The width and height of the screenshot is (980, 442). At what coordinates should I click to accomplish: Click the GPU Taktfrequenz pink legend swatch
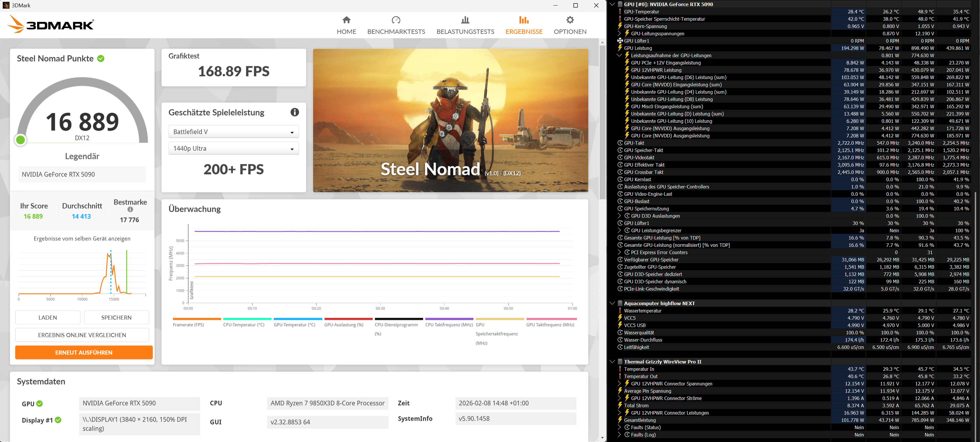[551, 319]
